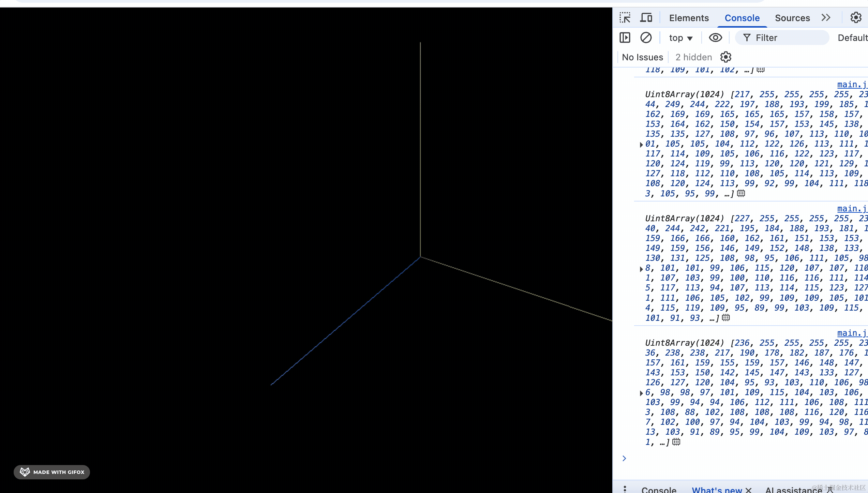Activate the inspect element picker icon
Viewport: 868px width, 493px height.
point(625,18)
